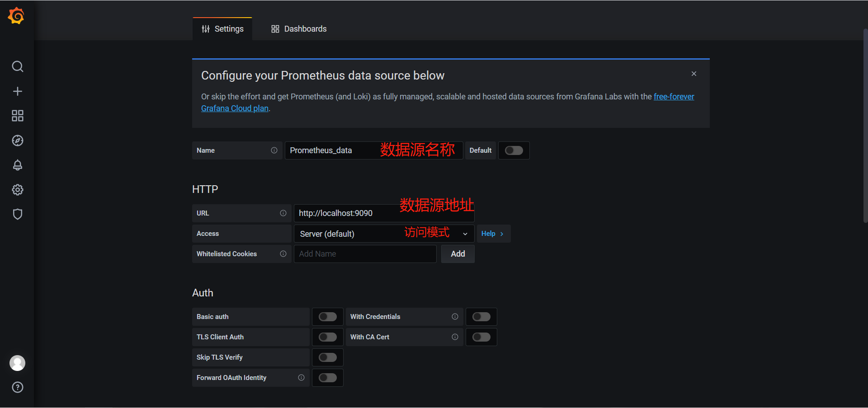The width and height of the screenshot is (868, 408).
Task: Enable the Skip TLS Verify toggle
Action: pyautogui.click(x=327, y=357)
